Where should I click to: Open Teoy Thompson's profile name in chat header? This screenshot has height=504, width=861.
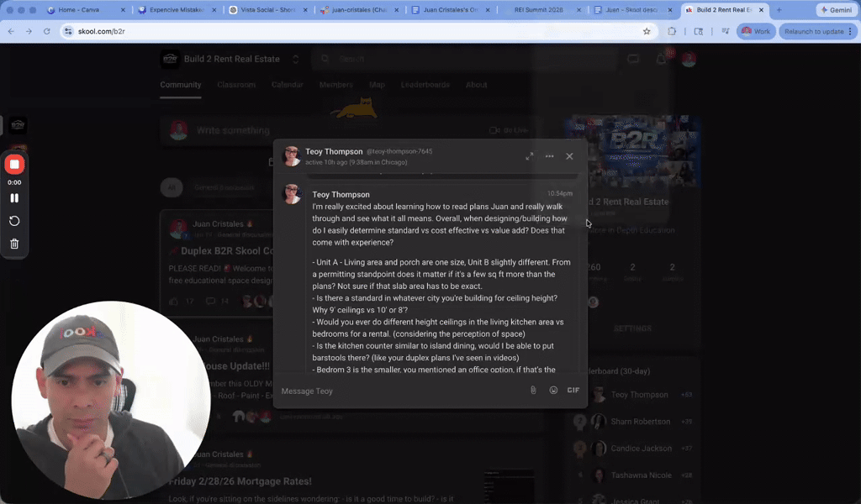click(x=334, y=151)
